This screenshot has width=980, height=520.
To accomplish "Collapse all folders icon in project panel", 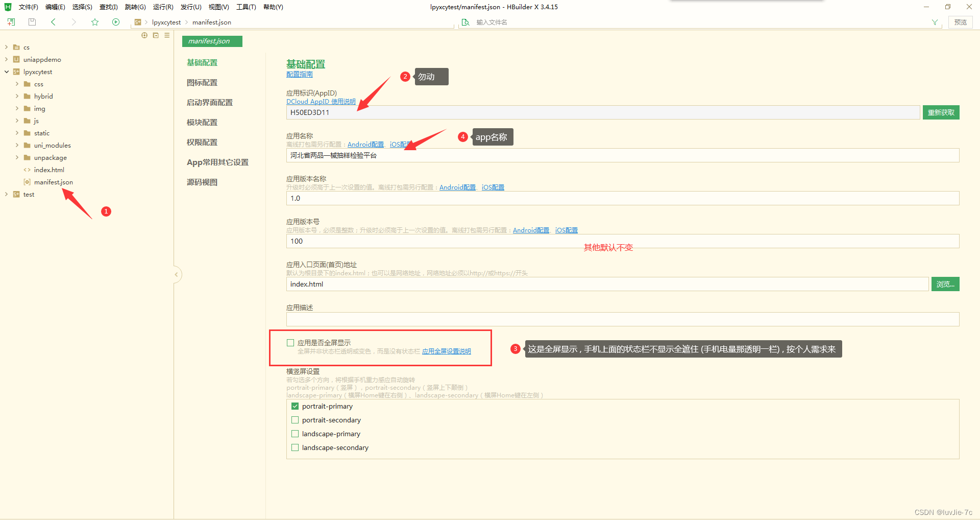I will click(x=156, y=35).
